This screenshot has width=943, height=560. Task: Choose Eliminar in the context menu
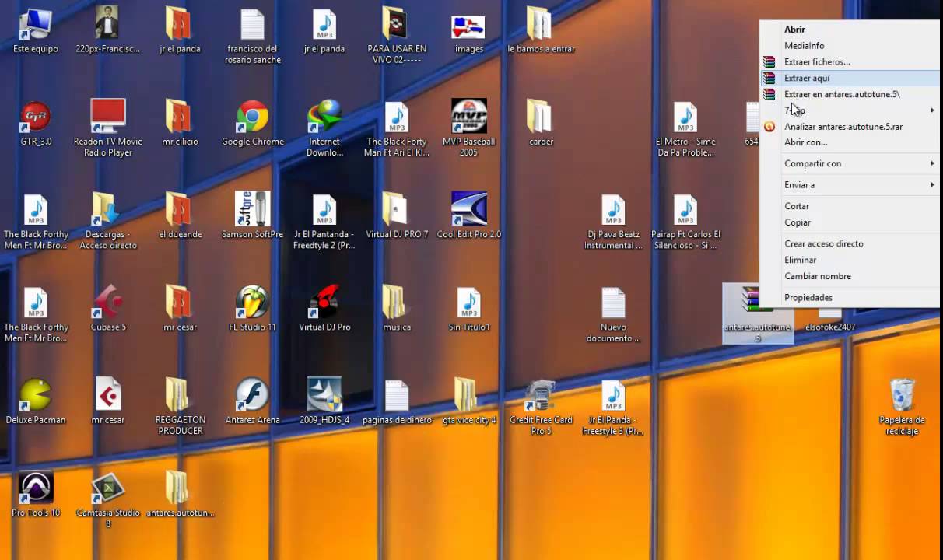pos(850,260)
